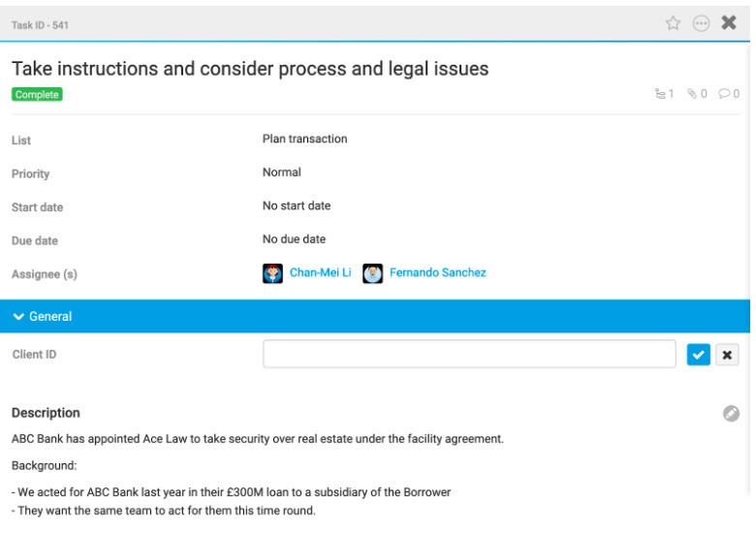Viewport: 756px width, 535px height.
Task: Set a start date for the task
Action: pyautogui.click(x=297, y=205)
